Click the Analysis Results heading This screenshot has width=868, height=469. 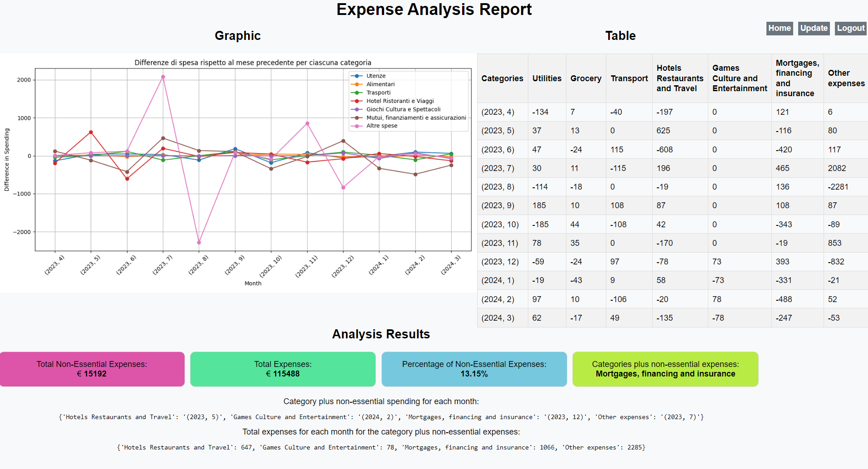tap(381, 334)
